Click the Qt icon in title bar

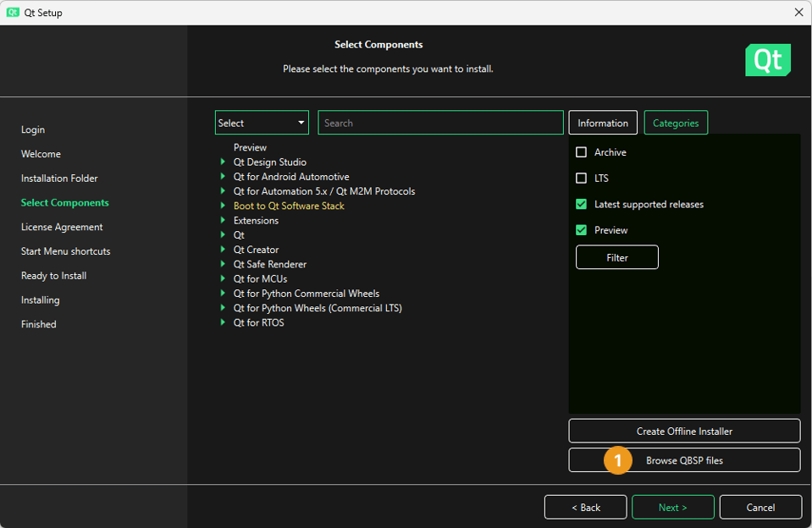coord(13,13)
